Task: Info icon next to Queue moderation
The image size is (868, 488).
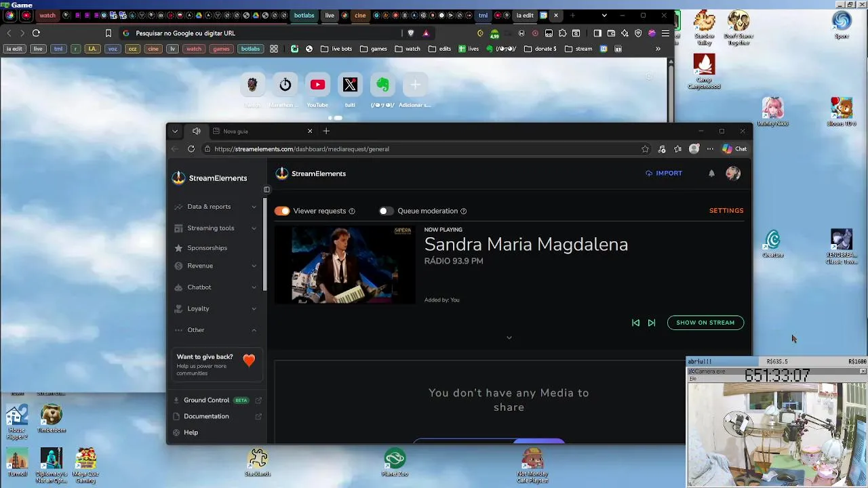Action: 463,211
